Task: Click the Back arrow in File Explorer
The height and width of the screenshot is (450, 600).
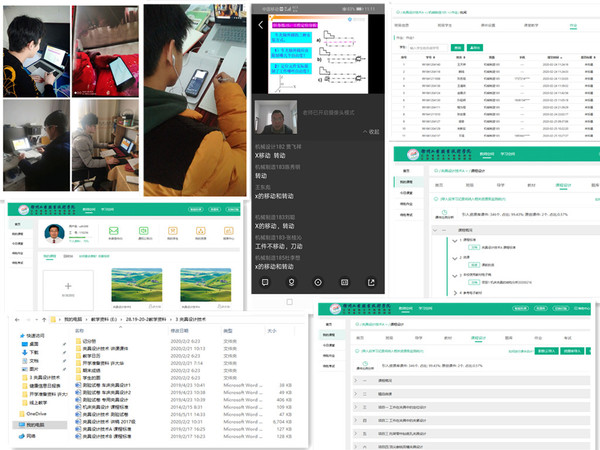Action: click(x=16, y=317)
